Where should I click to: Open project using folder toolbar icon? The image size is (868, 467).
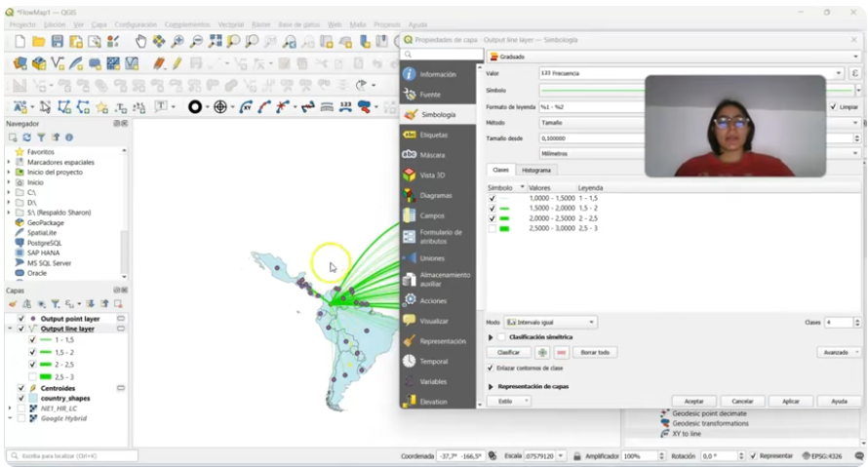39,42
